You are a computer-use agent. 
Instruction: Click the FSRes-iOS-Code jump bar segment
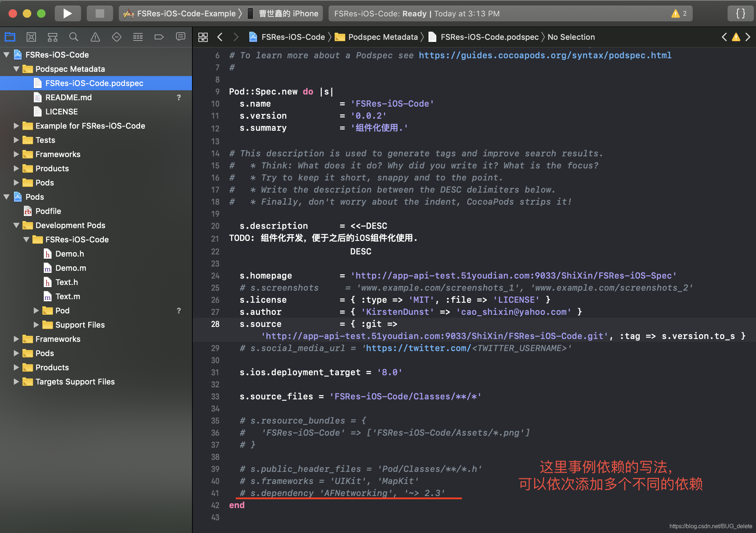click(x=287, y=37)
